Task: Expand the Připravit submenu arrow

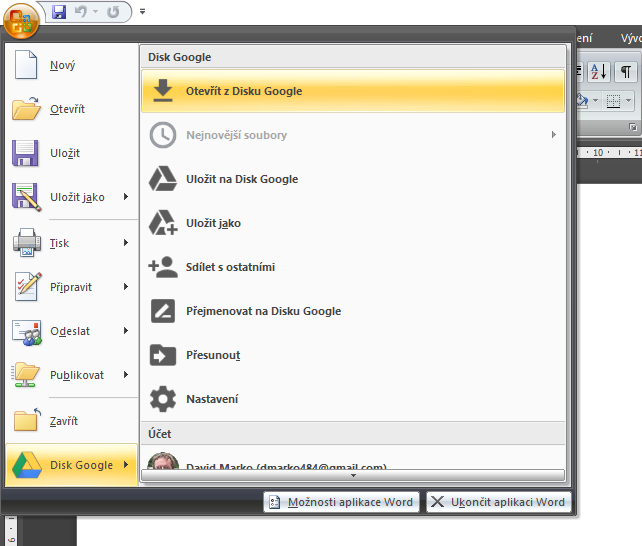Action: pos(126,287)
